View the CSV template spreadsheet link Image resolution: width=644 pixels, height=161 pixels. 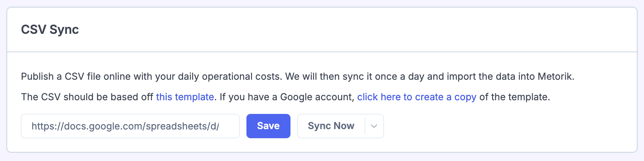click(185, 97)
